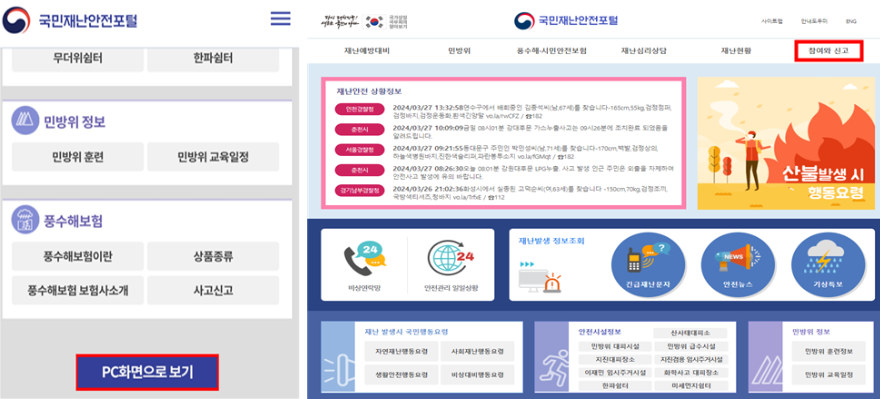The height and width of the screenshot is (399, 880).
Task: Tap the 풍수해보험이란 button
Action: 78,256
